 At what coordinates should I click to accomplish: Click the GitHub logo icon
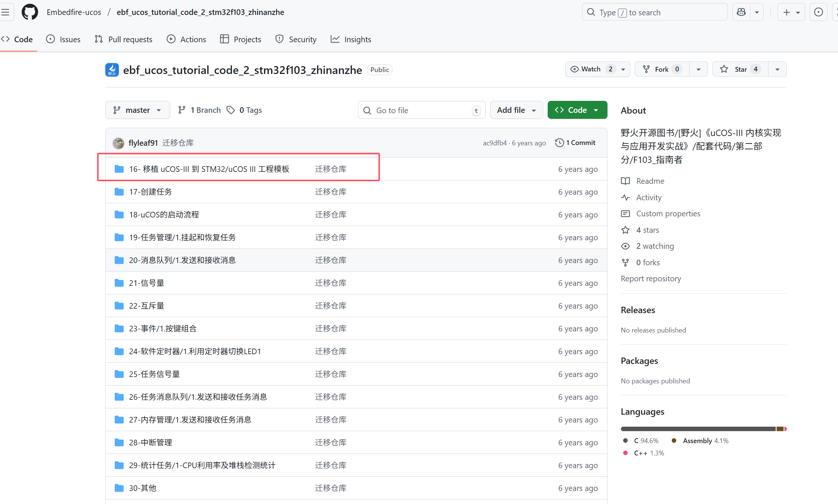tap(30, 12)
